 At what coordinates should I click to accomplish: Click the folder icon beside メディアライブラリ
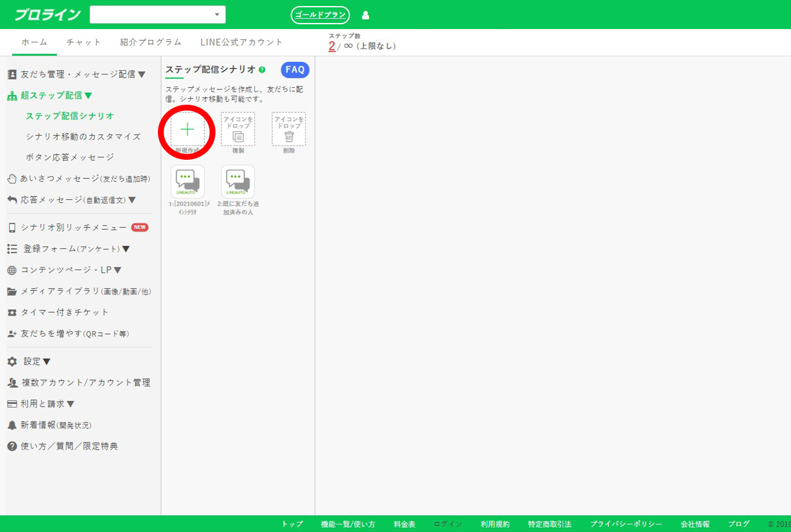pyautogui.click(x=12, y=292)
